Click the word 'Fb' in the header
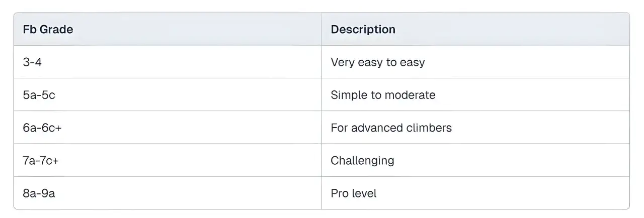This screenshot has height=218, width=644. tap(29, 30)
